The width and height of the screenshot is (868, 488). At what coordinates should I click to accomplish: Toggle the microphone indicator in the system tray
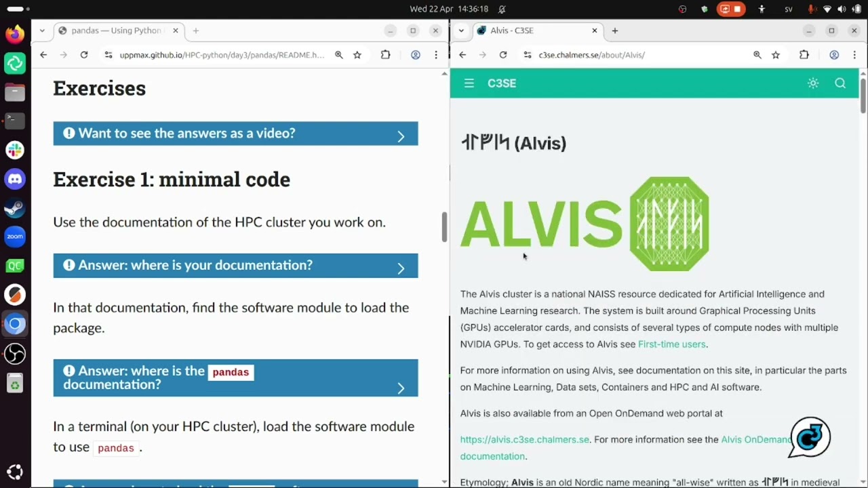pos(812,9)
